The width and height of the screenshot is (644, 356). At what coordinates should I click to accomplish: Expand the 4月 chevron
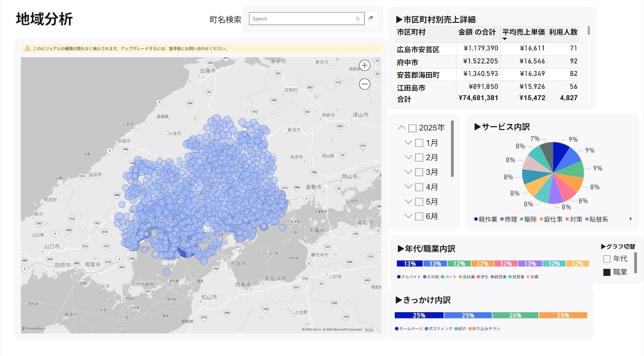[408, 187]
